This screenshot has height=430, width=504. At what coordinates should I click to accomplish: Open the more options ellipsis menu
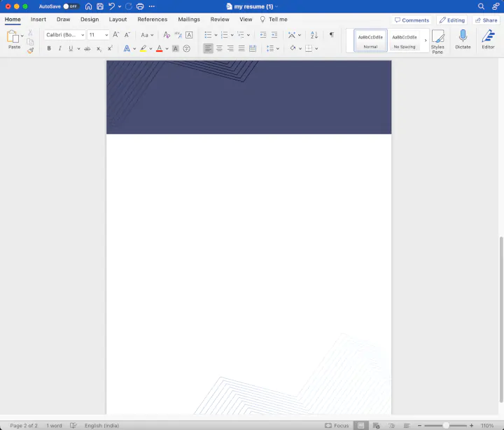pyautogui.click(x=152, y=6)
